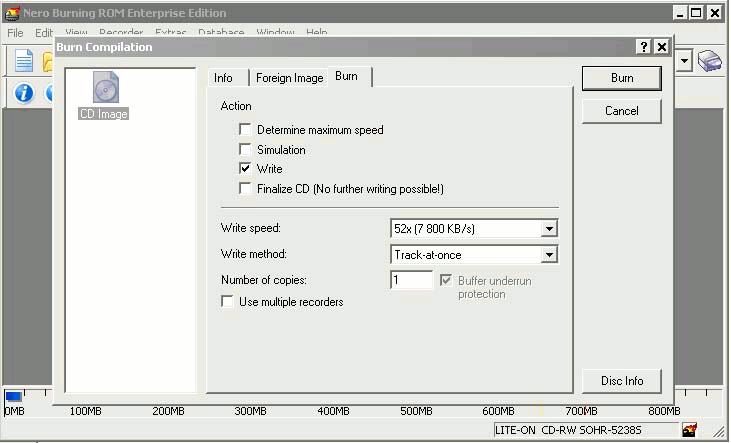The image size is (731, 443).
Task: Open the recorder selection dropdown arrow in toolbar
Action: [684, 61]
